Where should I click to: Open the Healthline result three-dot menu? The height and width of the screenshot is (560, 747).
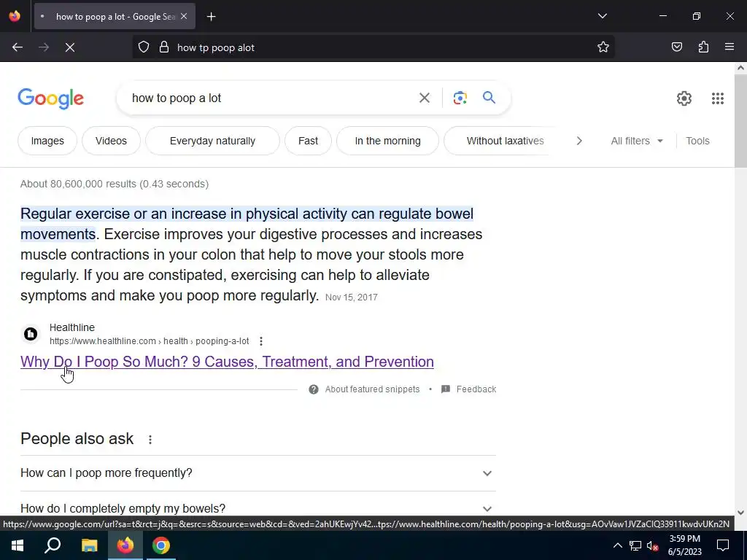(260, 341)
